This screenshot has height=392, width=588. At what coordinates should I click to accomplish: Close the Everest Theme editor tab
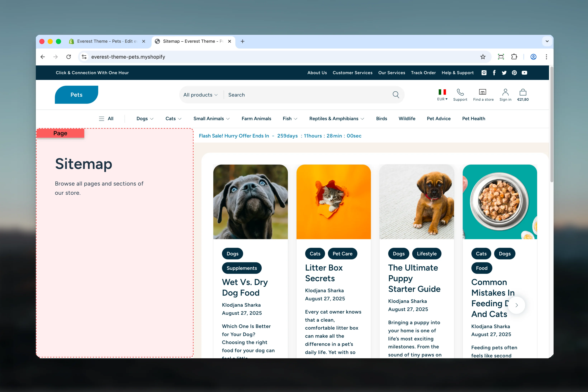pyautogui.click(x=143, y=41)
